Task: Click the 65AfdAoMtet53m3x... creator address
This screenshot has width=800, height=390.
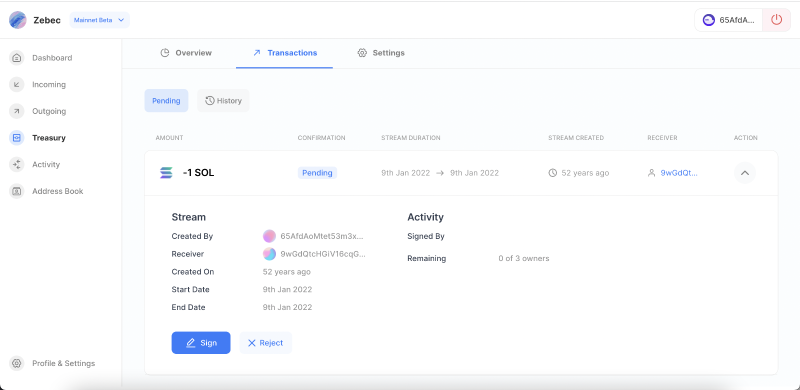Action: pyautogui.click(x=322, y=236)
